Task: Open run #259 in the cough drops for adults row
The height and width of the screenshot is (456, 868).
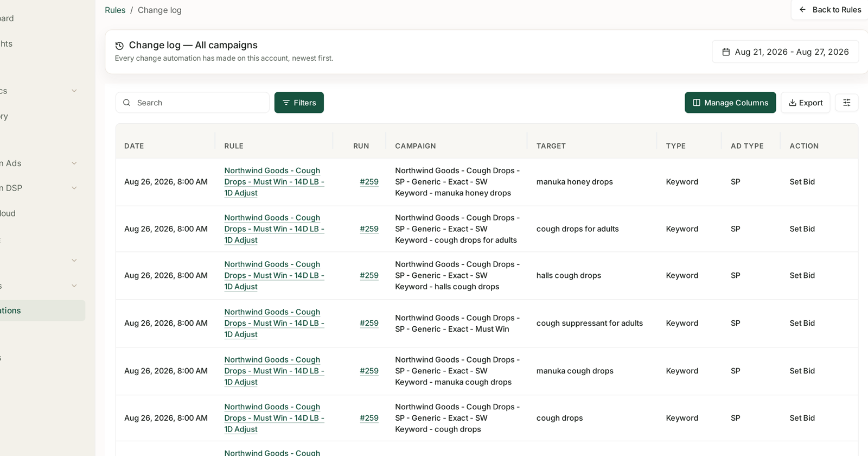Action: pos(369,229)
